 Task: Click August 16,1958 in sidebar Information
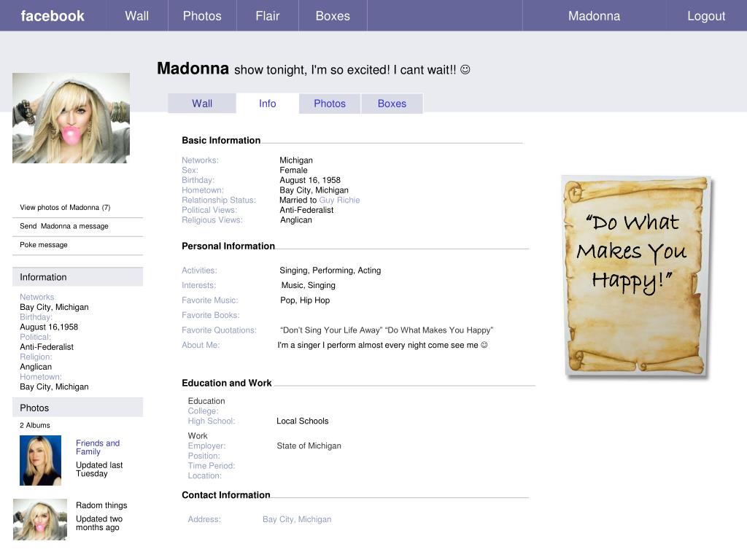tap(49, 327)
